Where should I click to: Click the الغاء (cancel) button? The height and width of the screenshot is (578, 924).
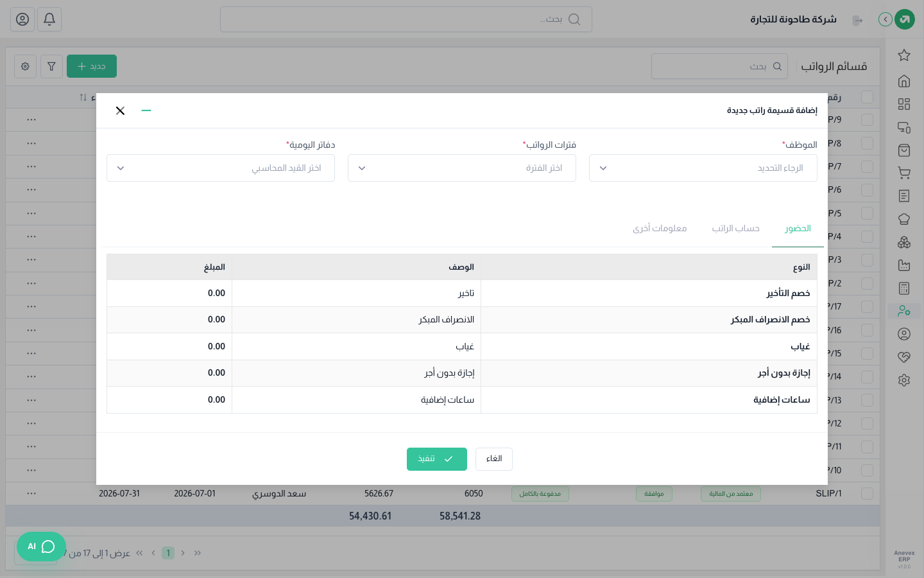click(494, 459)
